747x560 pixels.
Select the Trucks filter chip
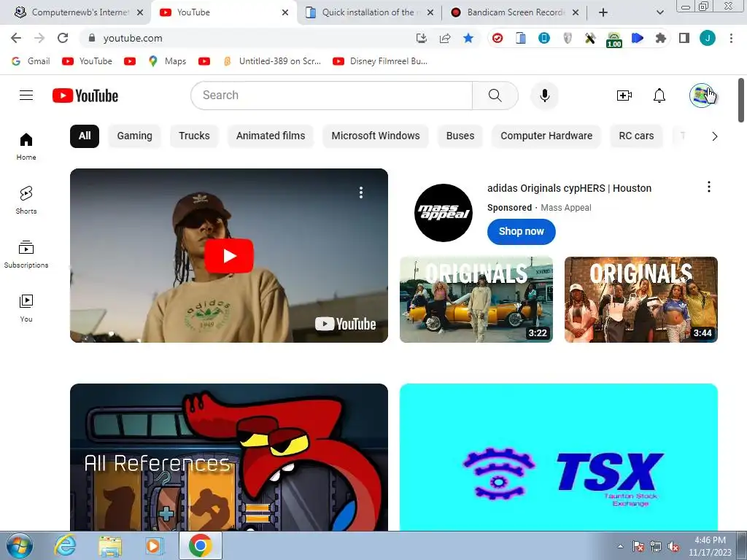coord(194,136)
